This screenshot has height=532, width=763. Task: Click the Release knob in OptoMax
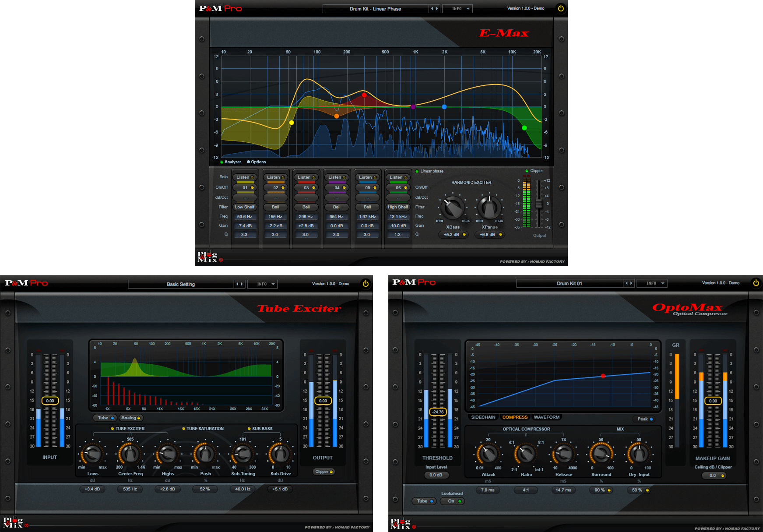pyautogui.click(x=563, y=454)
